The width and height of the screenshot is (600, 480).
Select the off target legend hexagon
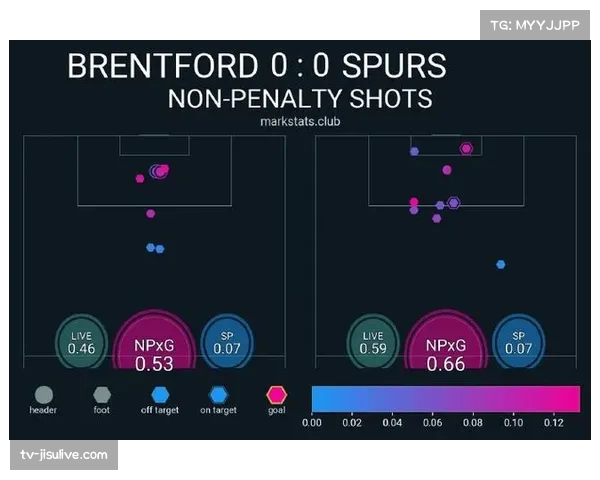click(x=159, y=394)
